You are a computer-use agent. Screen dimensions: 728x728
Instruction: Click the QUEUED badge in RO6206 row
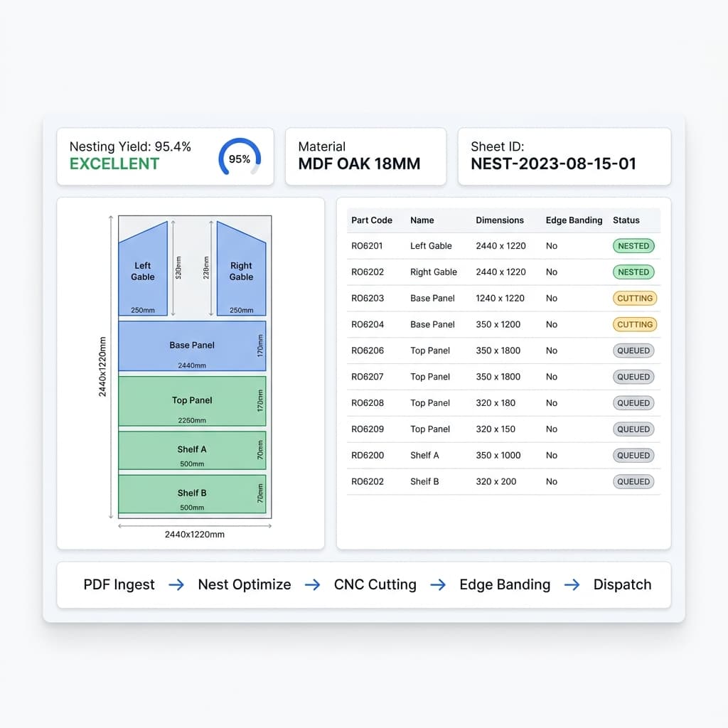pos(633,350)
